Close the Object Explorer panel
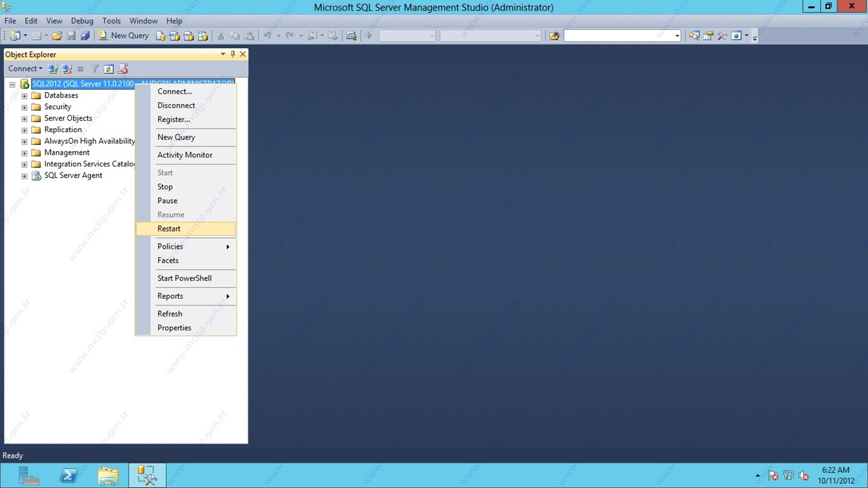The height and width of the screenshot is (488, 868). [x=242, y=54]
